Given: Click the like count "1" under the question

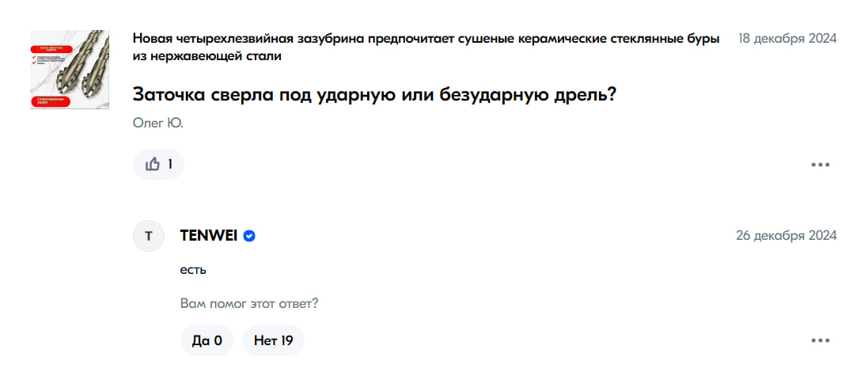Looking at the screenshot, I should point(169,165).
